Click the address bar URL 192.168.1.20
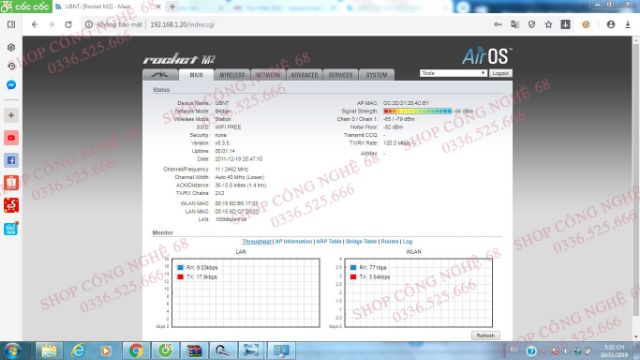The height and width of the screenshot is (360, 640). (182, 24)
